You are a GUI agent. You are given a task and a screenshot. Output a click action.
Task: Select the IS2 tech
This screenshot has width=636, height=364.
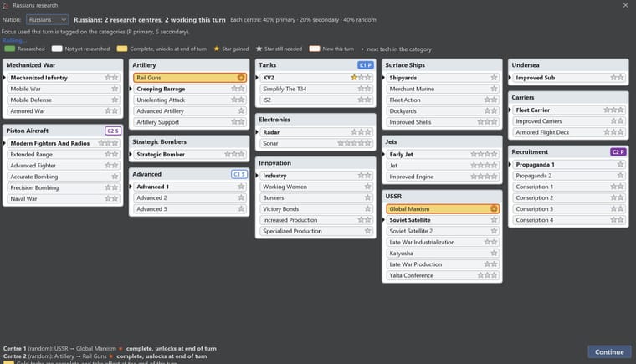pos(315,100)
